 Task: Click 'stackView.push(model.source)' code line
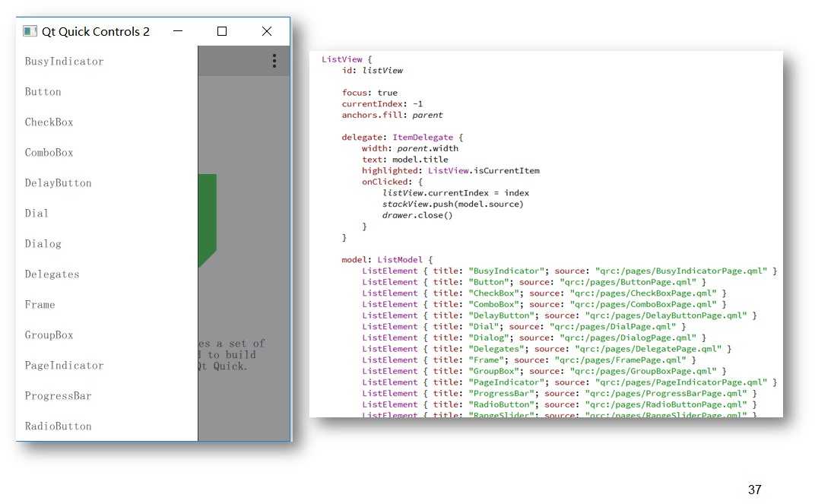point(452,204)
